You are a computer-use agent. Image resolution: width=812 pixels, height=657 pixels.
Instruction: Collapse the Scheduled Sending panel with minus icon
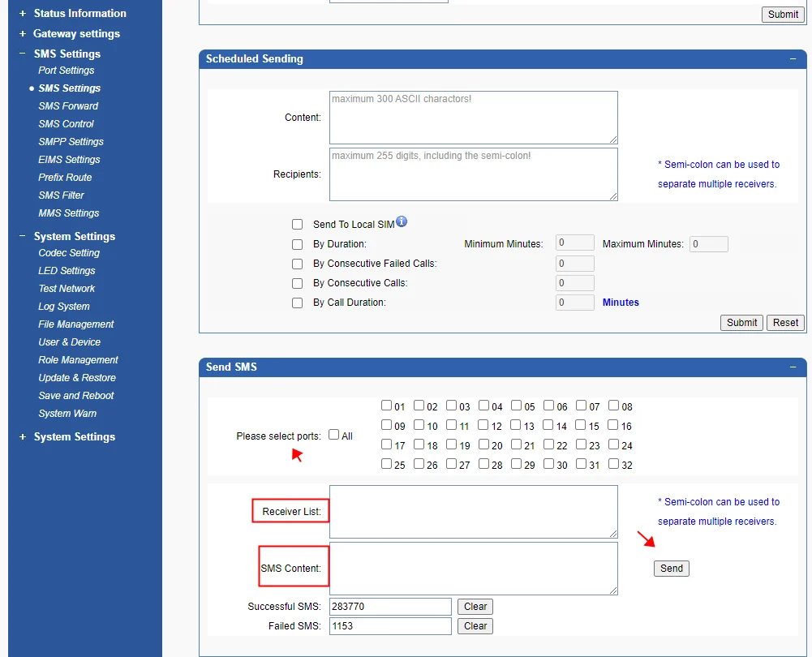793,59
